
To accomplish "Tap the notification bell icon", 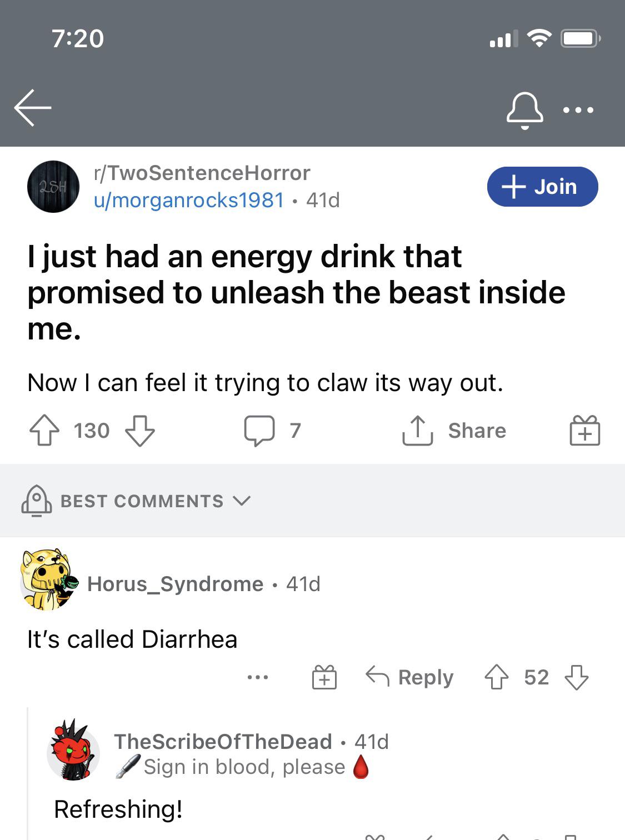I will tap(524, 109).
